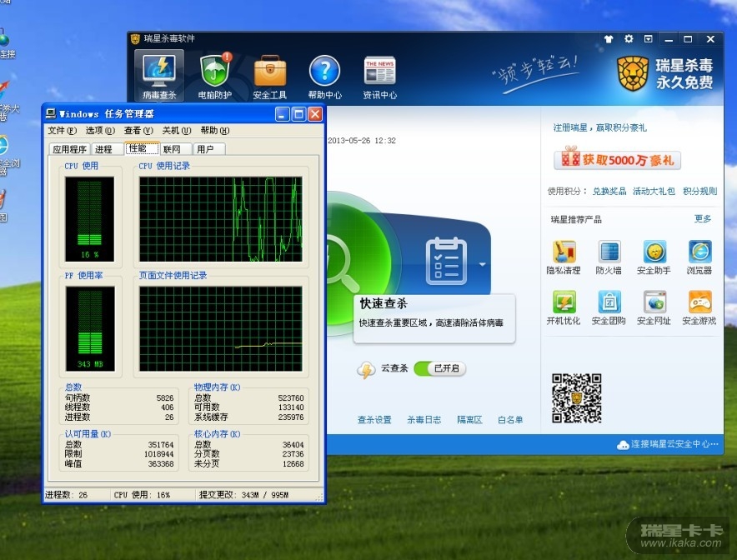
Task: Click the 快速查杀 tooltip heading
Action: tap(384, 303)
